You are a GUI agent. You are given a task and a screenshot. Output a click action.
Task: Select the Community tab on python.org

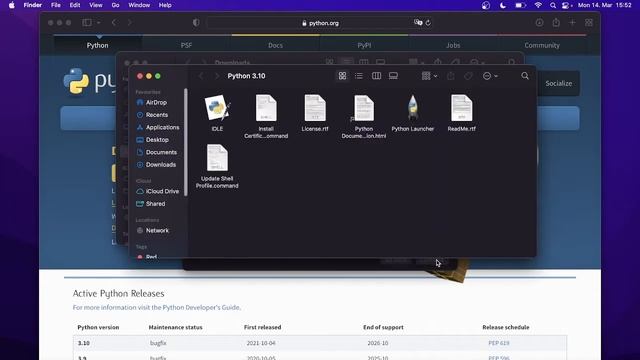542,45
